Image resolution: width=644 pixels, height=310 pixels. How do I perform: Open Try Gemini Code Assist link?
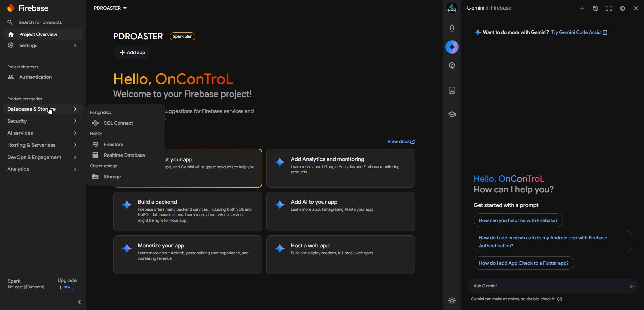click(x=579, y=32)
